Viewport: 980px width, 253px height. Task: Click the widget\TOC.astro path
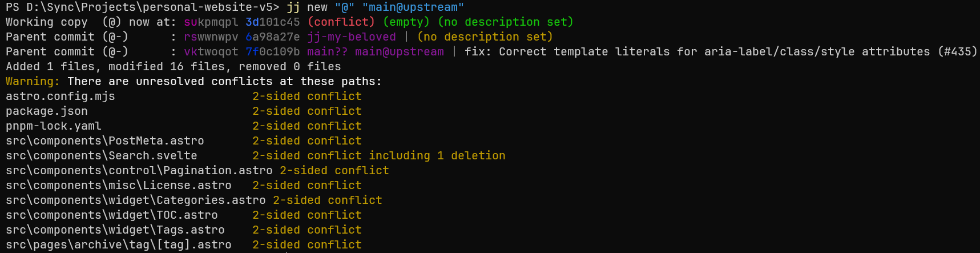tap(112, 215)
